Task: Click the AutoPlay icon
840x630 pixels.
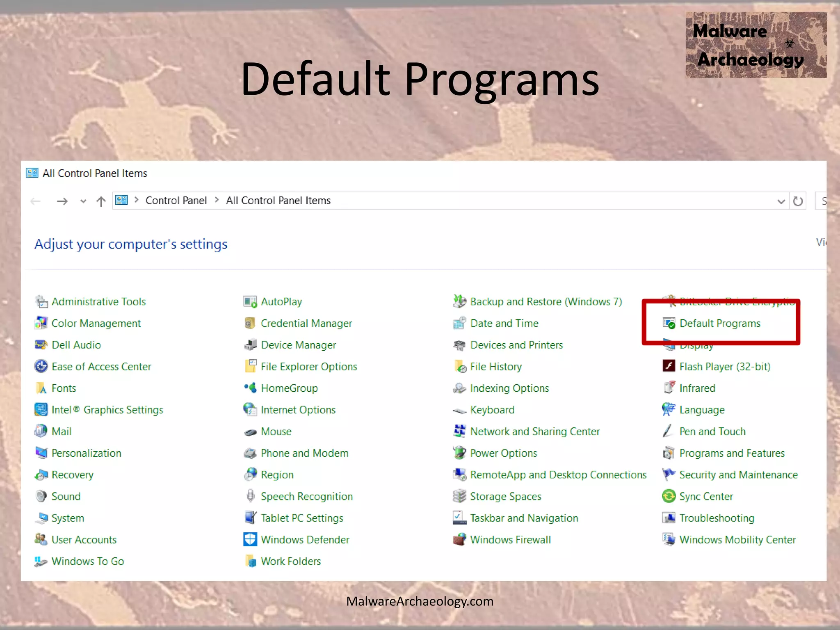Action: pyautogui.click(x=250, y=301)
